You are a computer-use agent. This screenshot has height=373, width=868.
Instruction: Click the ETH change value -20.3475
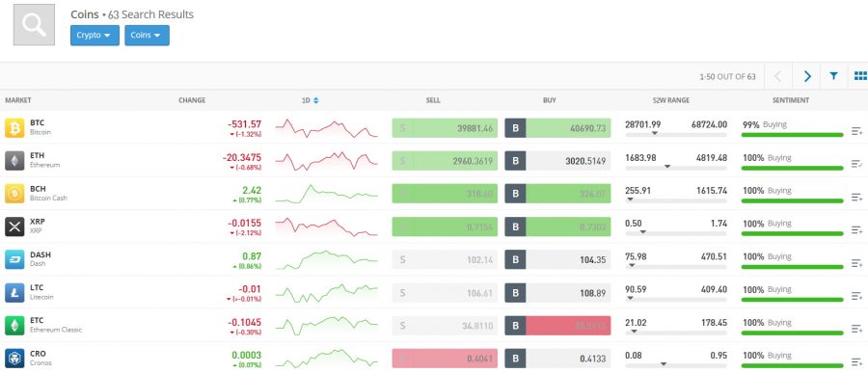coord(242,158)
